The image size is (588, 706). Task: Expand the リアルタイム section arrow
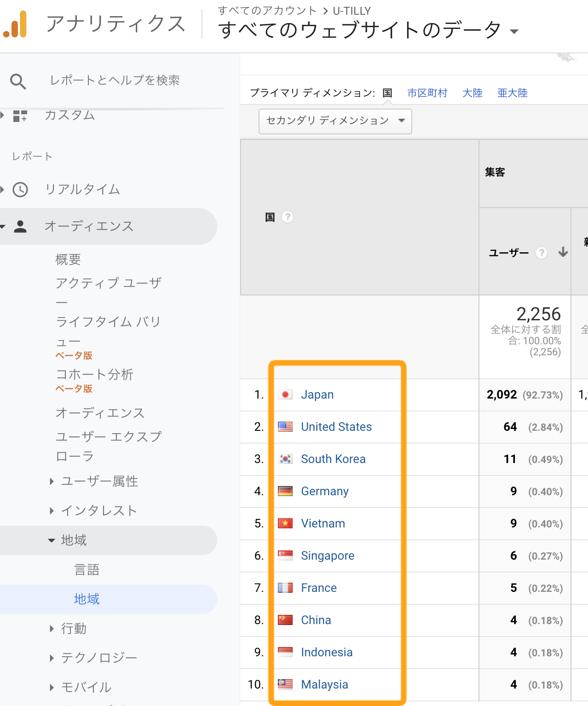tap(3, 189)
